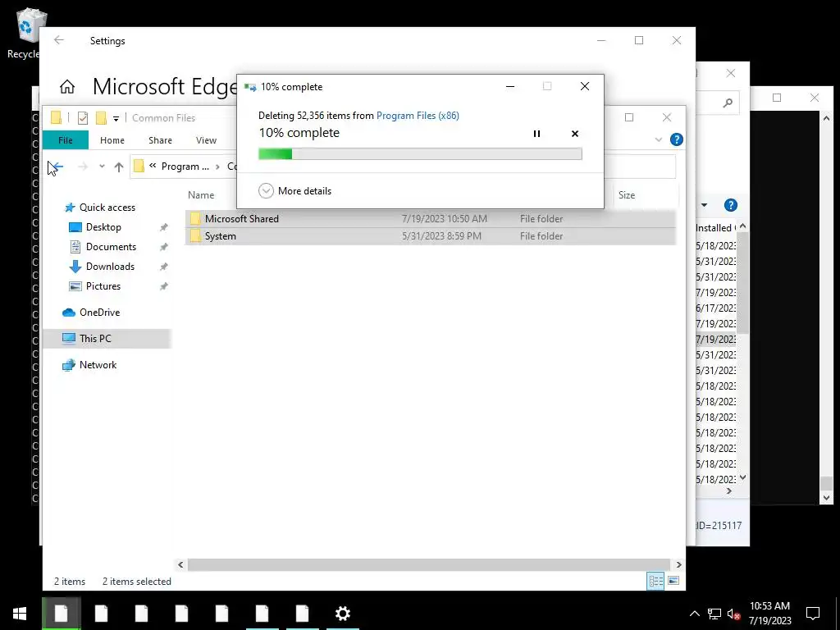The image size is (840, 630).
Task: Open help in the background programs window
Action: click(731, 205)
